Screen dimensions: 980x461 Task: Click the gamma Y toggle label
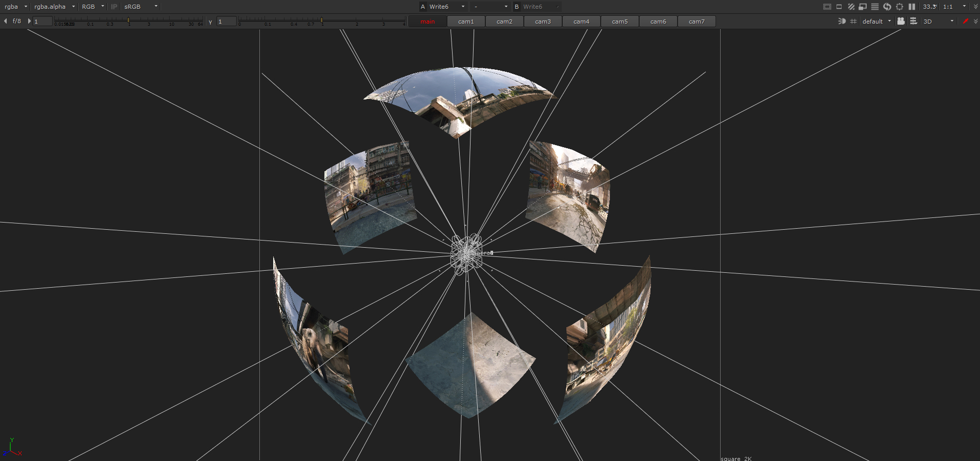coord(210,22)
